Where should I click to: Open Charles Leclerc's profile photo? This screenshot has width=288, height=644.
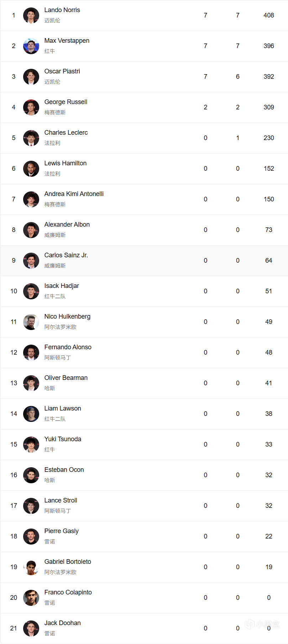click(x=31, y=138)
